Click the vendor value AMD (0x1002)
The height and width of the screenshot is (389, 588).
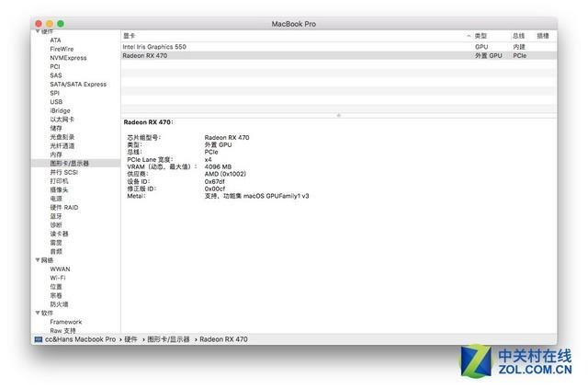pyautogui.click(x=225, y=174)
